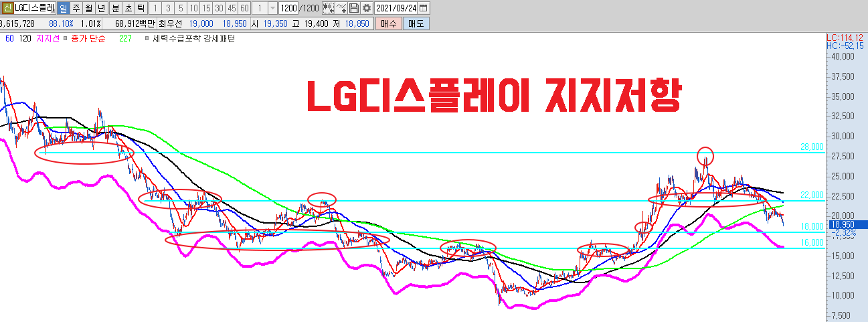Select the 주 (weekly) chart period
The image size is (868, 322).
(x=76, y=9)
